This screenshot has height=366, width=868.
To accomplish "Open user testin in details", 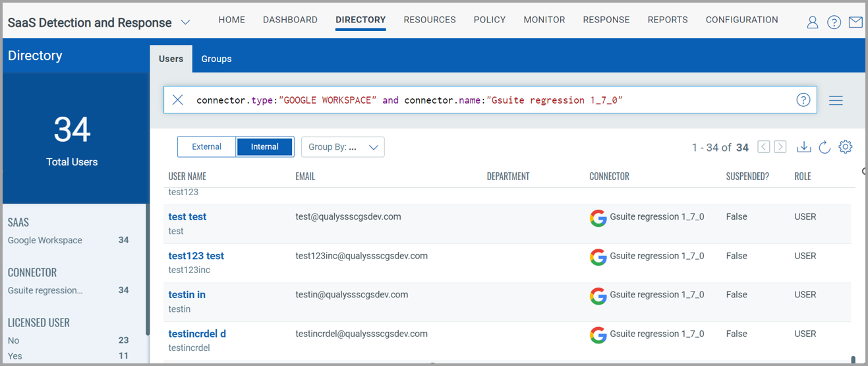I will pyautogui.click(x=187, y=295).
